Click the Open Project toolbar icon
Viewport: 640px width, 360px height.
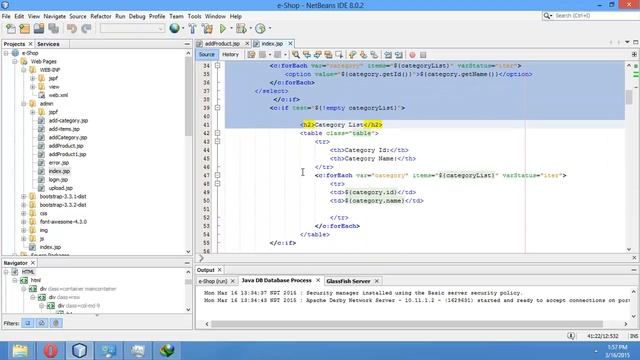pyautogui.click(x=39, y=29)
